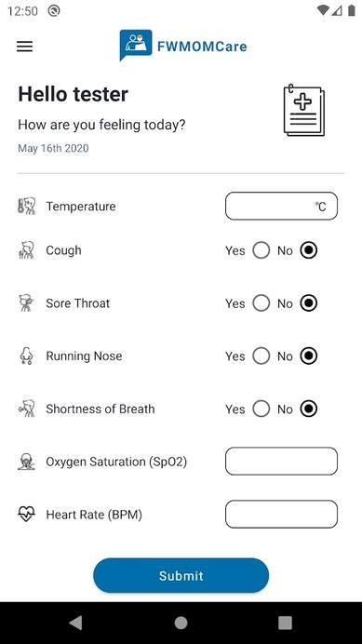Image resolution: width=362 pixels, height=644 pixels.
Task: Tap the Heart Rate heartbeat icon
Action: point(26,514)
